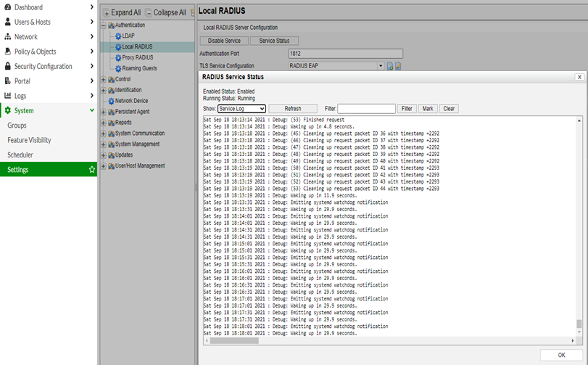Click the Disable Service button

[x=224, y=41]
